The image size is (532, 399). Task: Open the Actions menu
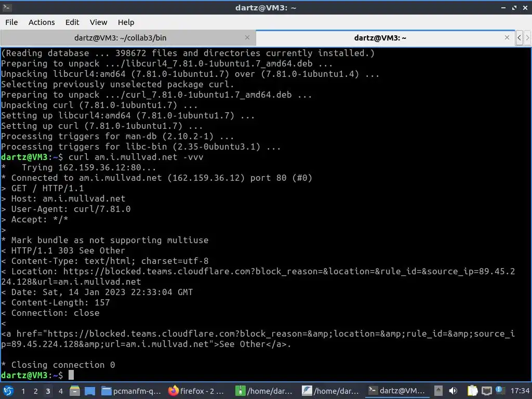pyautogui.click(x=42, y=22)
